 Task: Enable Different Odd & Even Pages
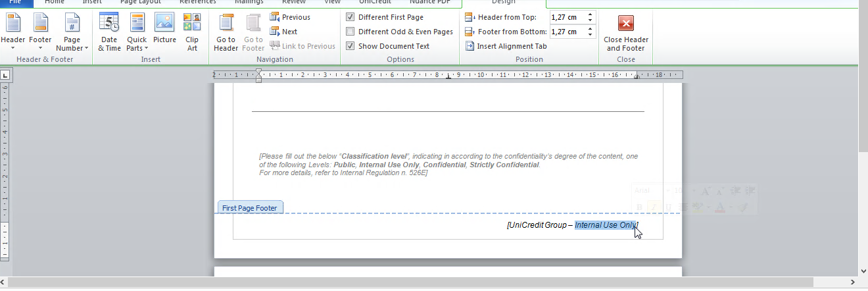point(350,32)
